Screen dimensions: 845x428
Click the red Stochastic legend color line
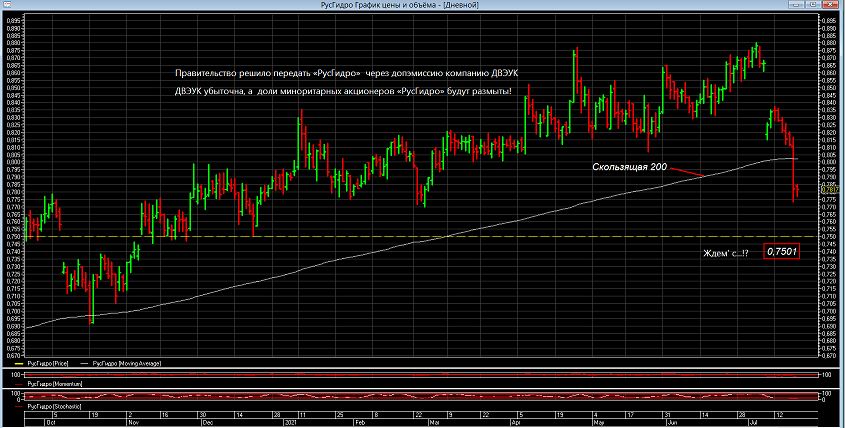[x=20, y=407]
